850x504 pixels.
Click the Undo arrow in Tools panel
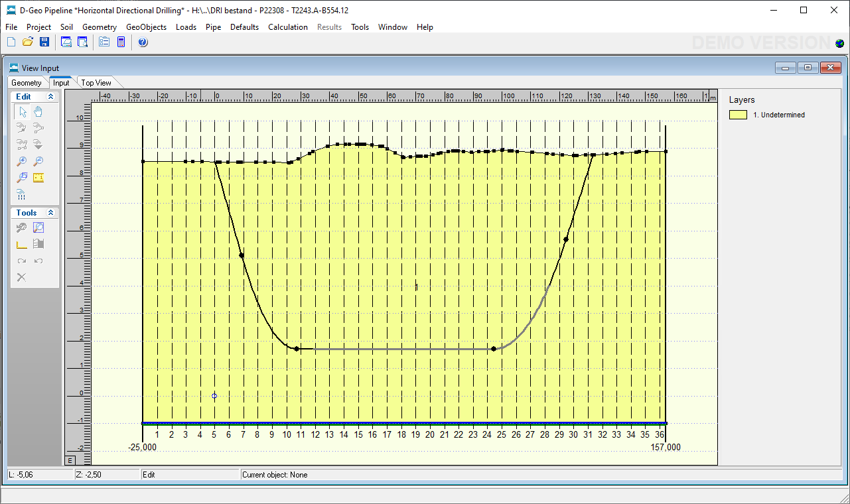tap(38, 261)
